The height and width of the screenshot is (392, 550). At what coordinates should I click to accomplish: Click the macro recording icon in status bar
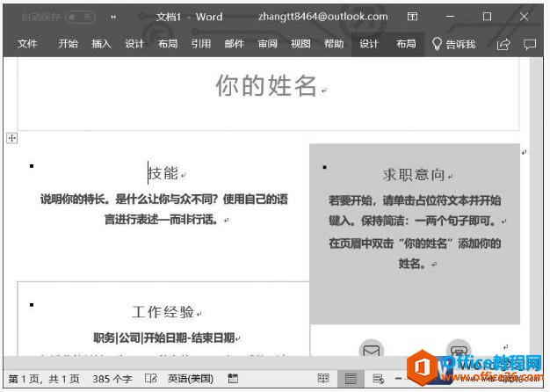pos(233,379)
